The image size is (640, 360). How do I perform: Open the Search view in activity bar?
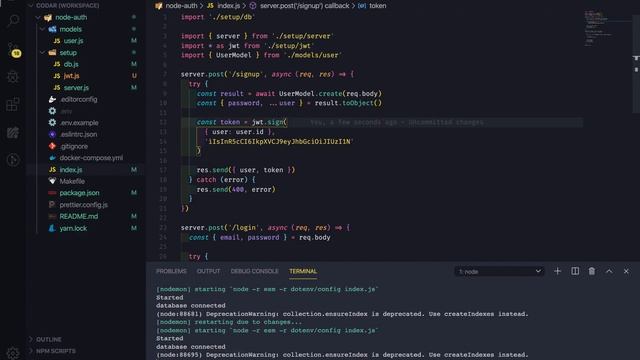(x=13, y=20)
